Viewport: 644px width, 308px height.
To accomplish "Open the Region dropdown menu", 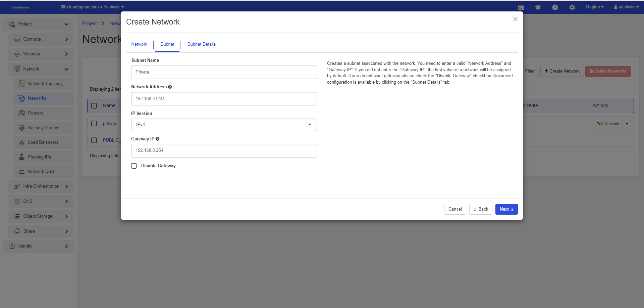I will (x=594, y=7).
